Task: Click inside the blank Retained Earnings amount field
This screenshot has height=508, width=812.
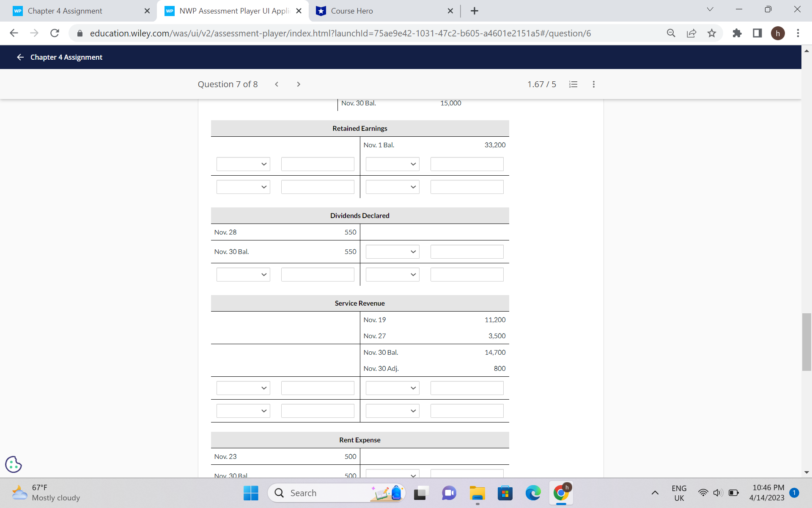Action: click(317, 164)
